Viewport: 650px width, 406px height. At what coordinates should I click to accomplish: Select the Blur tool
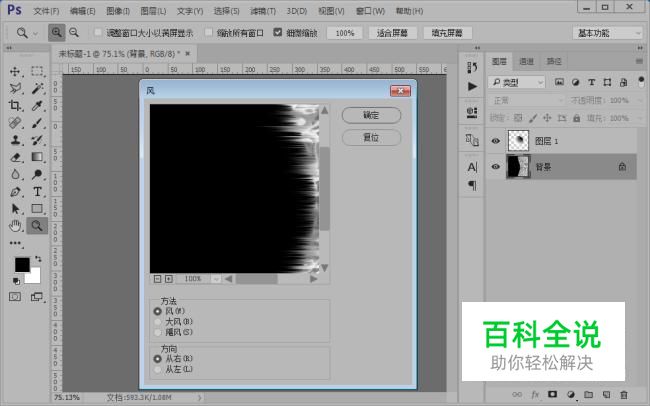point(15,174)
